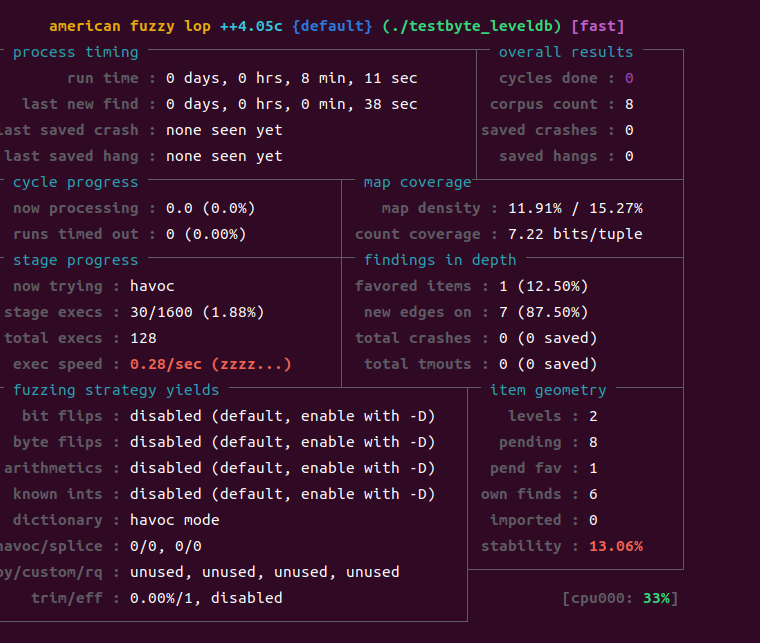Select dictionary value 'havoc mode'
The height and width of the screenshot is (643, 760).
pyautogui.click(x=174, y=520)
